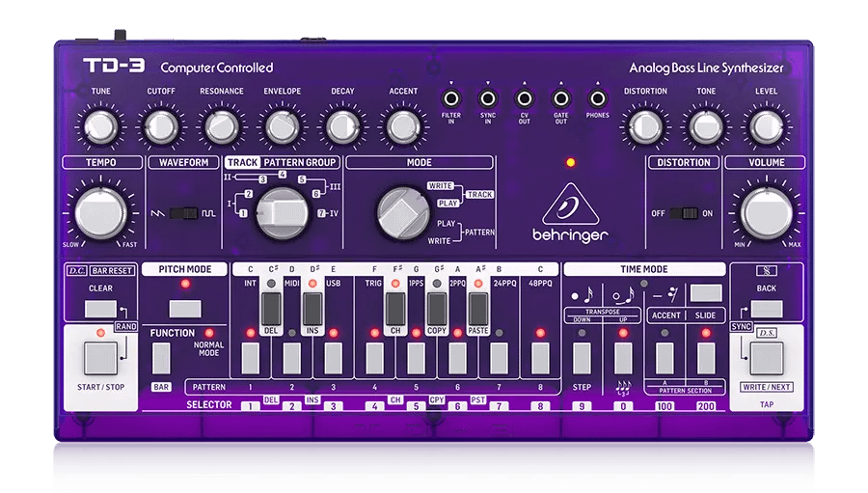Click the FILTER IN jack
868x493 pixels.
[450, 98]
